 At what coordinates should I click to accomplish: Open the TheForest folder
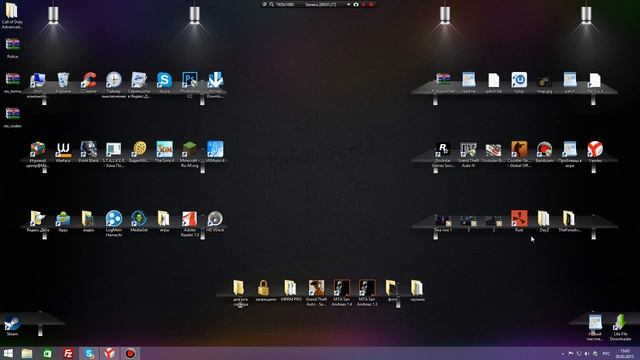[x=570, y=219]
